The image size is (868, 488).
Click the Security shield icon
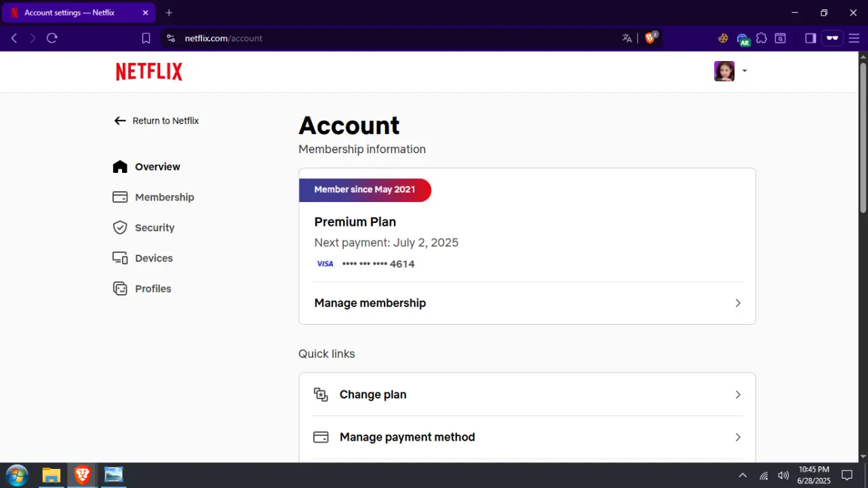(x=120, y=228)
